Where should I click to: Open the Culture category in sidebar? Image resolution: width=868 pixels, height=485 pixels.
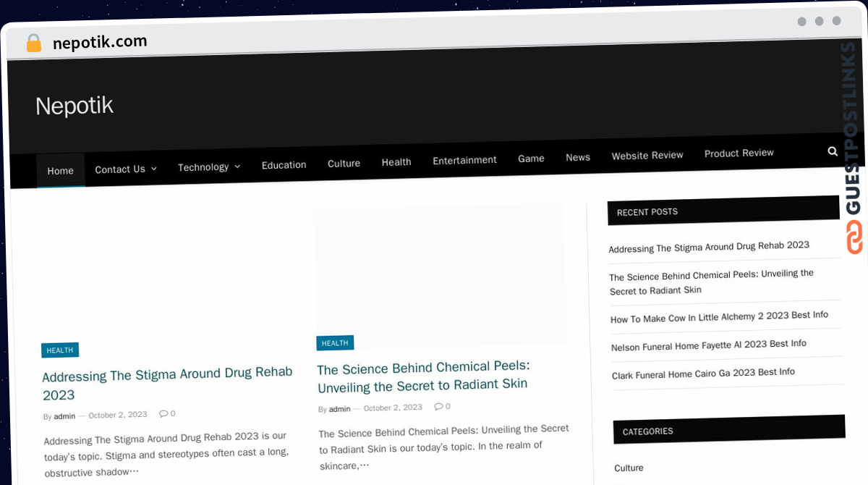click(x=629, y=468)
